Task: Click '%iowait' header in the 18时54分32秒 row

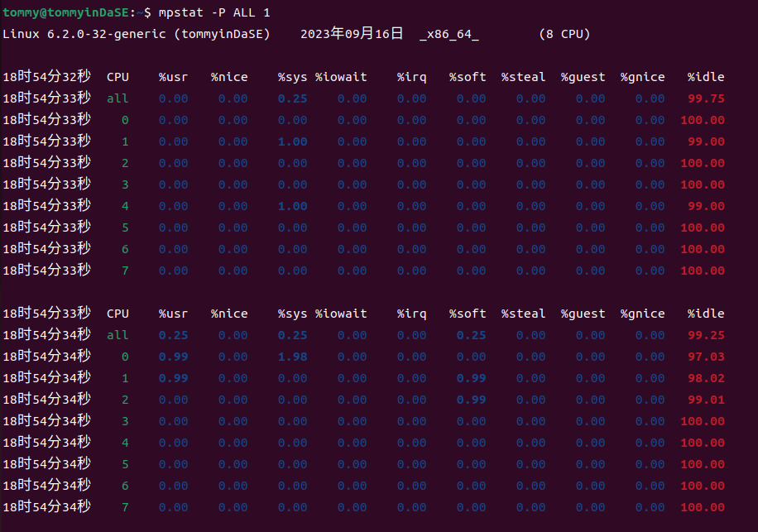Action: click(x=341, y=77)
